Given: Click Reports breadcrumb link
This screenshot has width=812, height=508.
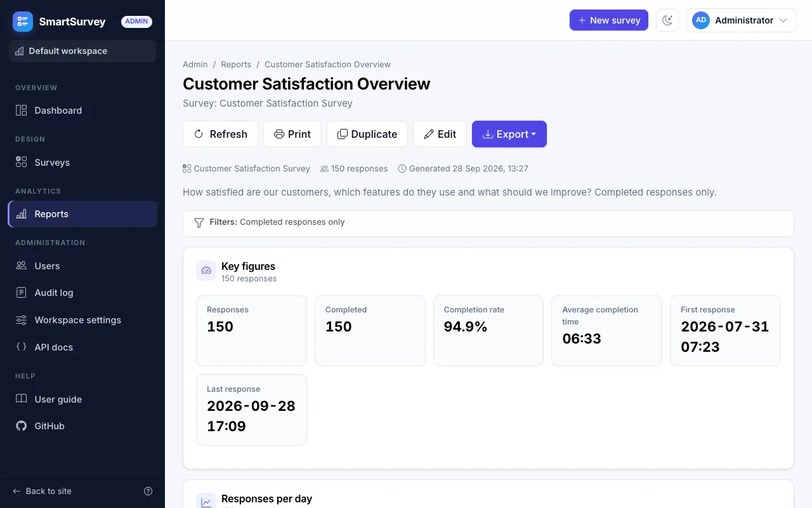Looking at the screenshot, I should click(x=236, y=64).
